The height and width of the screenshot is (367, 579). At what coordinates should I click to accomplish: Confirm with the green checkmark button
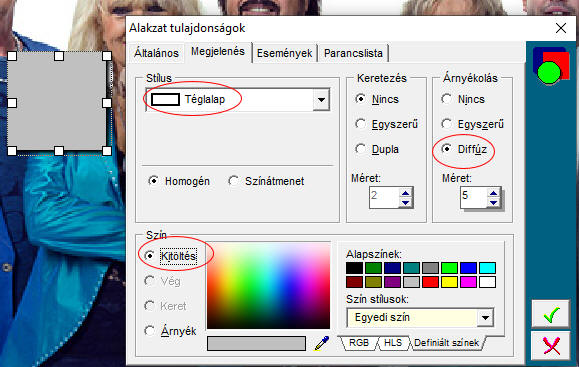(x=551, y=315)
